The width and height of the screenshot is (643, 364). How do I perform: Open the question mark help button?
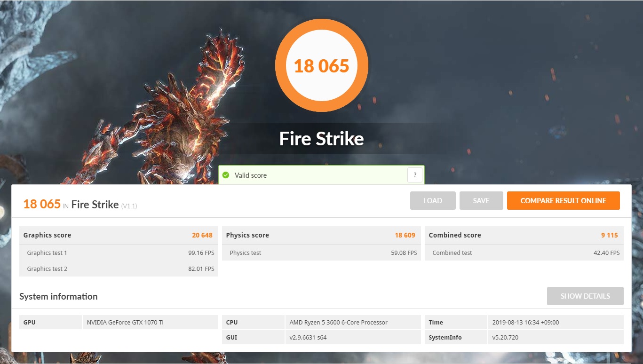tap(414, 175)
